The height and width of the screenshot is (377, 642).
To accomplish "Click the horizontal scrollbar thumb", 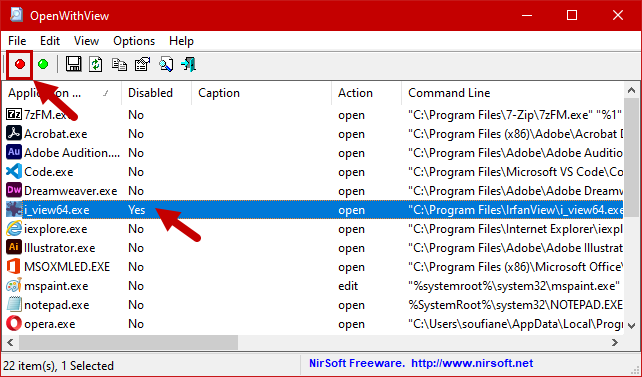I will (x=128, y=342).
